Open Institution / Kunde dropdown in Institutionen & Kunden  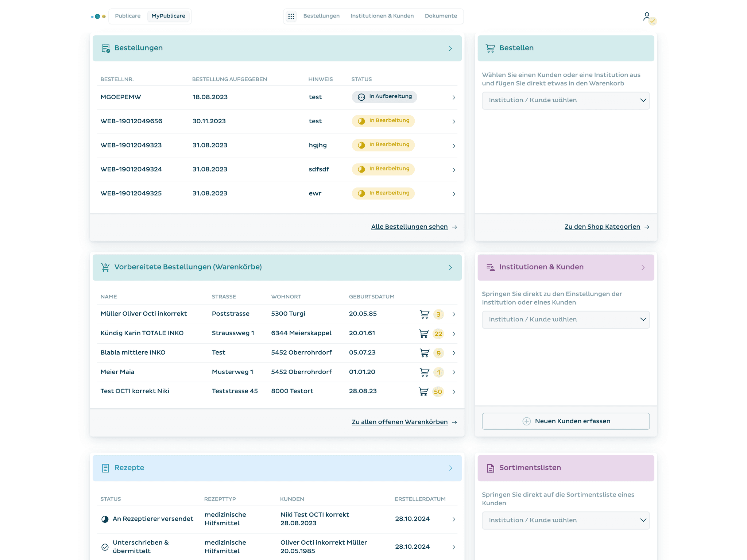(x=566, y=320)
